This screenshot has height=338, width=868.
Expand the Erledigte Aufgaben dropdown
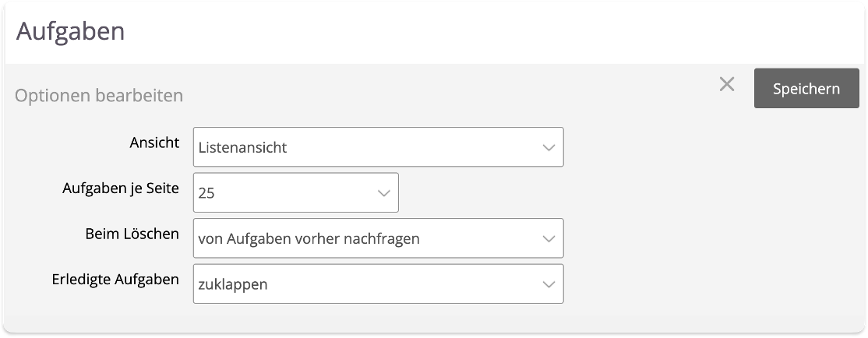378,284
